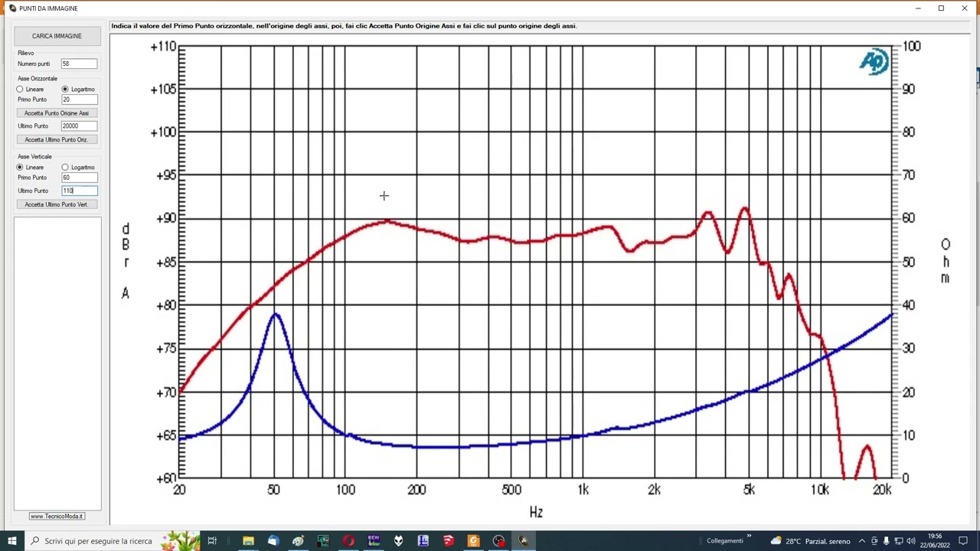Click the blue impedance peak near 50 Hz
The height and width of the screenshot is (551, 980).
(x=276, y=314)
